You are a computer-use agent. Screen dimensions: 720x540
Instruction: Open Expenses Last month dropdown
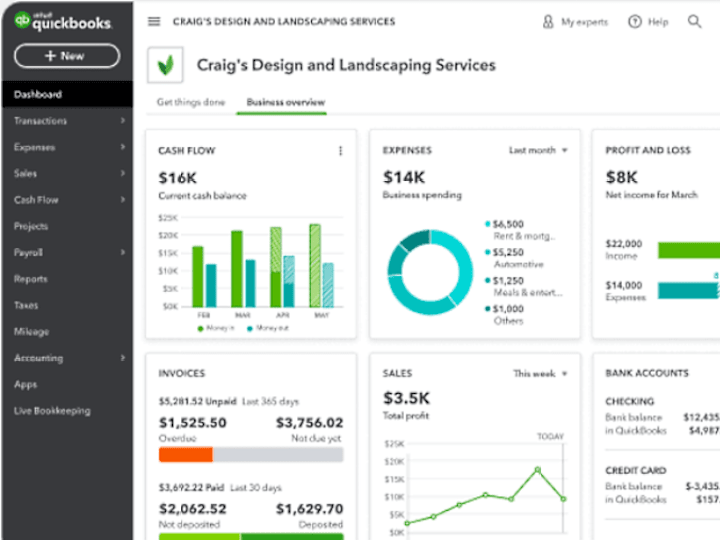(538, 150)
